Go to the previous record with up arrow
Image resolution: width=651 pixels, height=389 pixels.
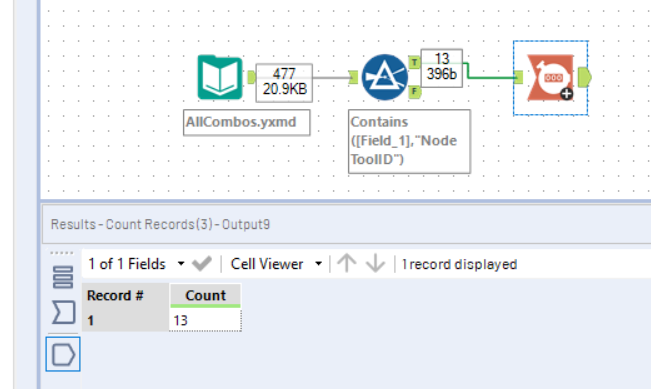[x=346, y=263]
